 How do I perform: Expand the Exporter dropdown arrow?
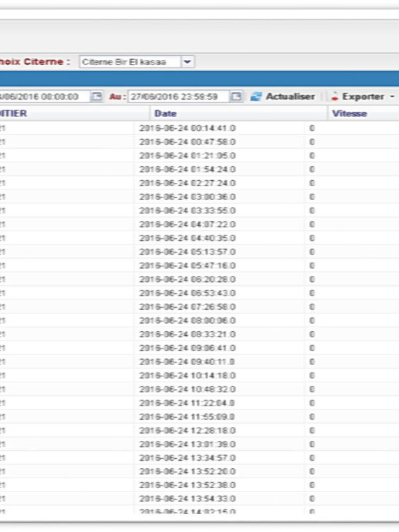pos(392,96)
